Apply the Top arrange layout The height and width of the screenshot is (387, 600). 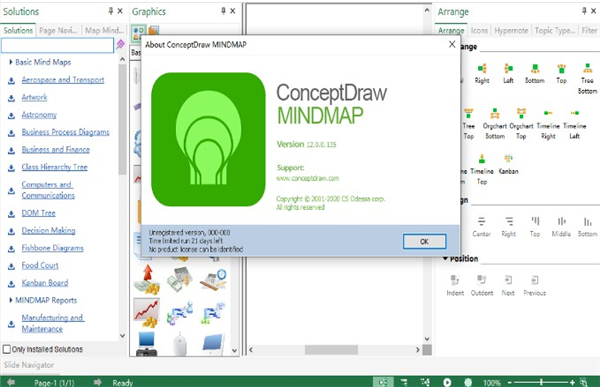(x=561, y=73)
